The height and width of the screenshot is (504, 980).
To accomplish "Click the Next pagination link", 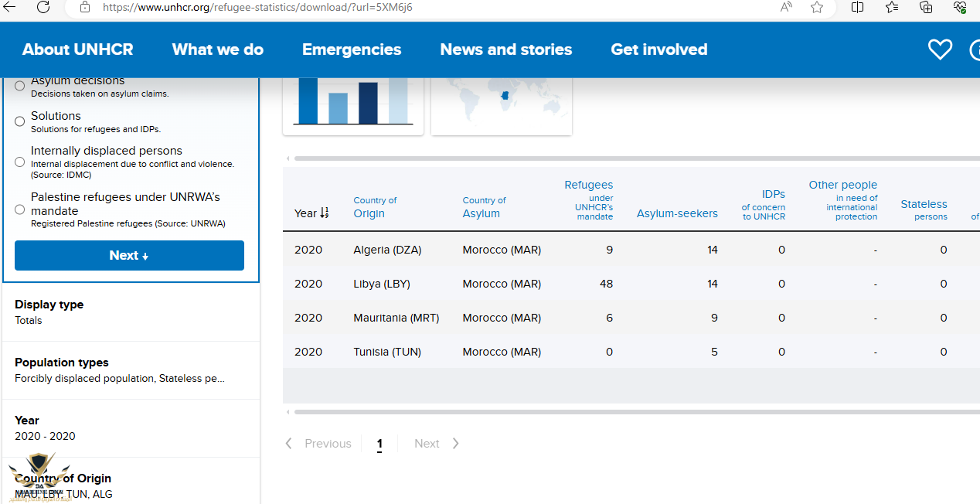I will coord(427,443).
